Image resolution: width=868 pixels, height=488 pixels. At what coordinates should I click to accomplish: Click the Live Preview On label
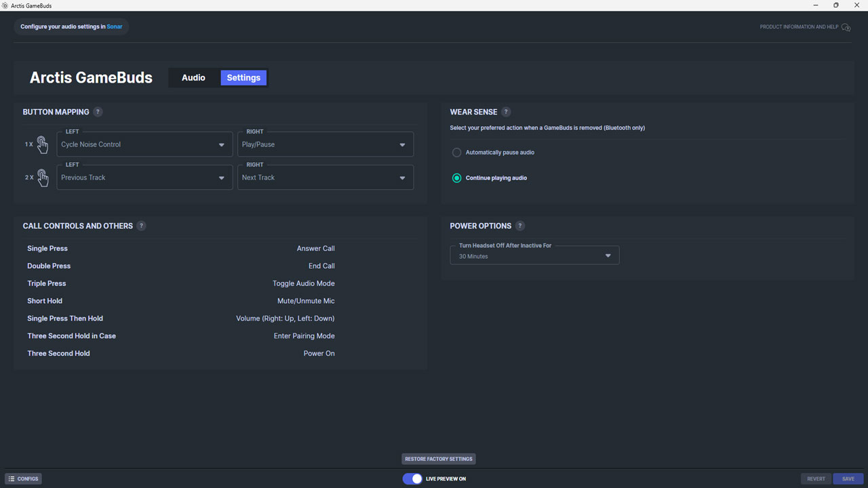tap(446, 479)
